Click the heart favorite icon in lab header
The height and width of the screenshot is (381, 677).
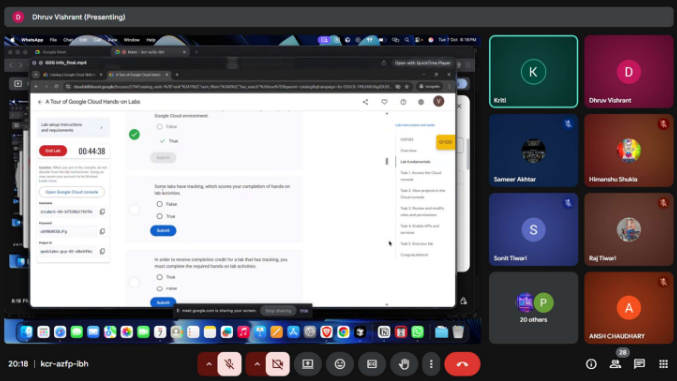384,102
